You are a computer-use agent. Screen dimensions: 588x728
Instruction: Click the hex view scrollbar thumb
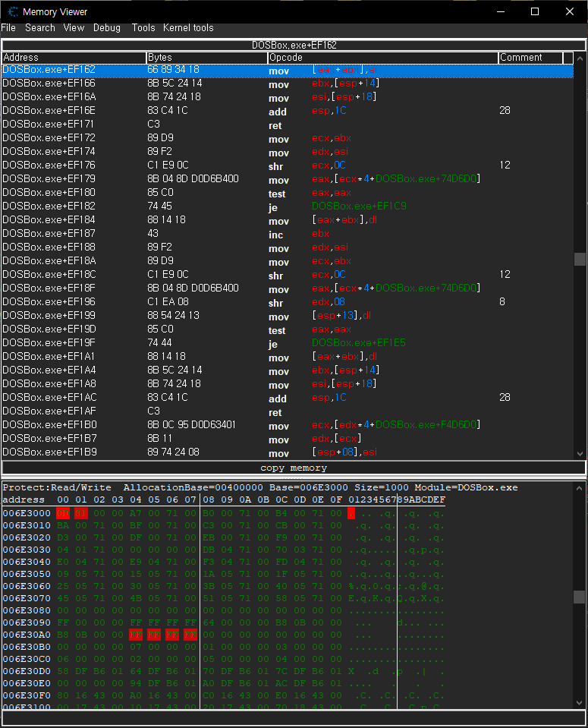coord(580,597)
